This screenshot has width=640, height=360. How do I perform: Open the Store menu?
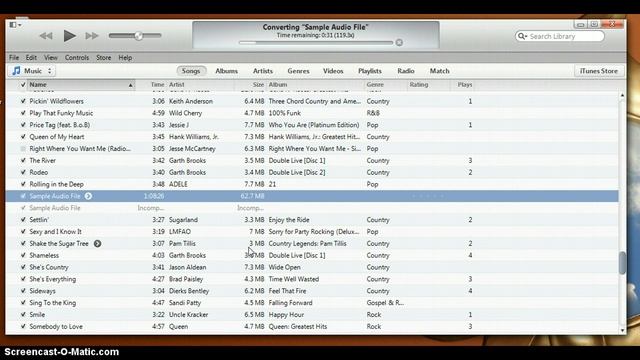click(104, 58)
